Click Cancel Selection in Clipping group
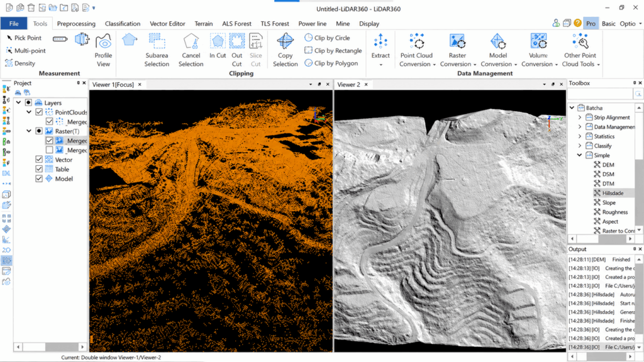Viewport: 644px width, 362px height. pyautogui.click(x=191, y=50)
